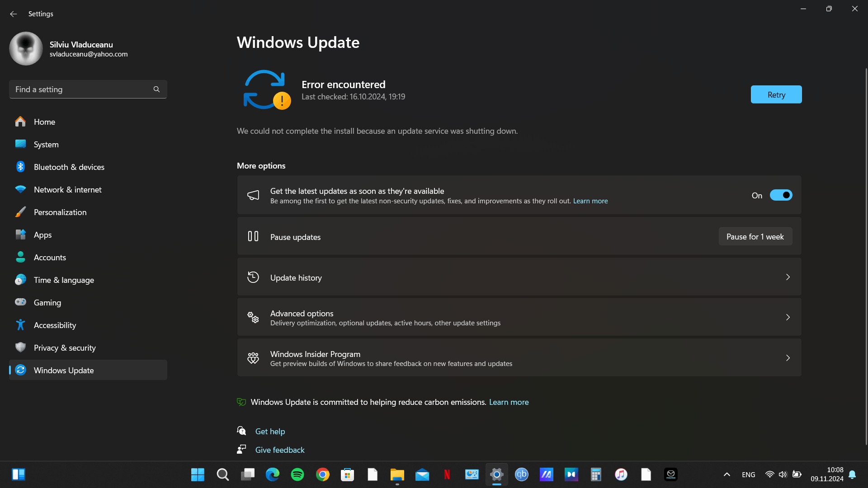Click the Privacy & security shield icon

click(20, 347)
